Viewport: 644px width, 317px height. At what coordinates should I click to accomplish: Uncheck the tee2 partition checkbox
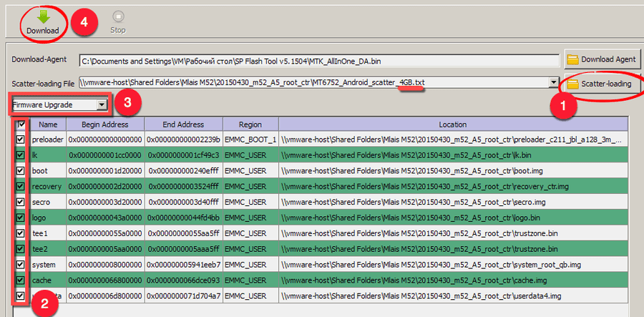[20, 249]
